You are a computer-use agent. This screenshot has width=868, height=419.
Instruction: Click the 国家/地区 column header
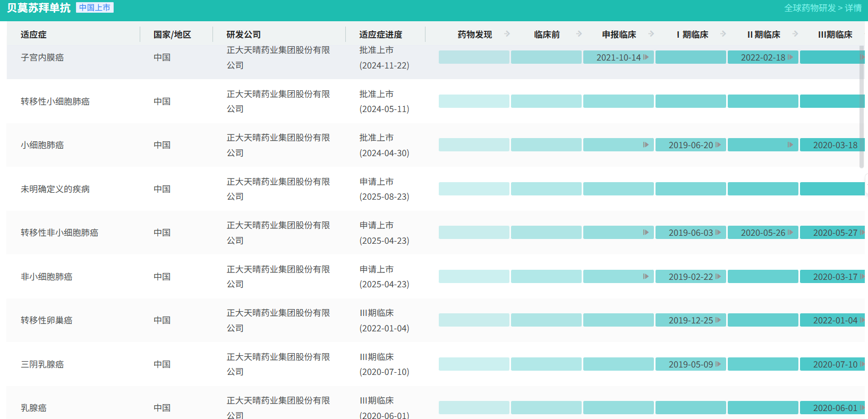[172, 35]
